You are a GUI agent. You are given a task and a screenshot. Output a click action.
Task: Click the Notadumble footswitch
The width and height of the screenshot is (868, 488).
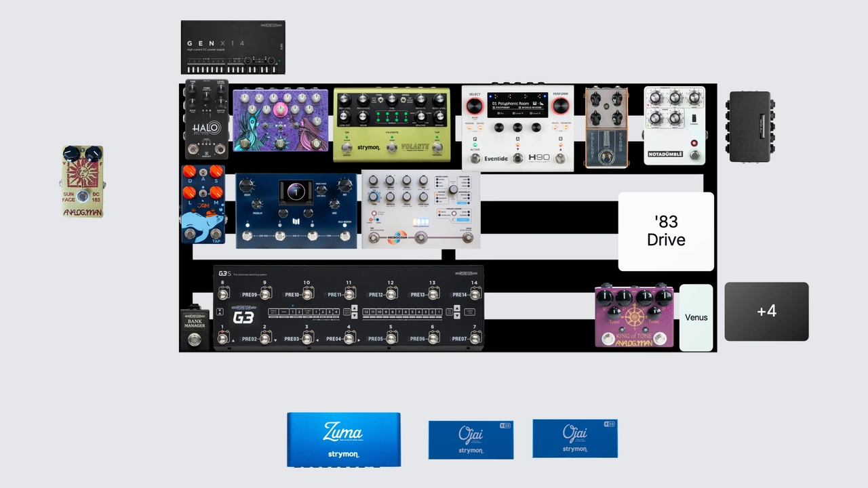pos(694,155)
